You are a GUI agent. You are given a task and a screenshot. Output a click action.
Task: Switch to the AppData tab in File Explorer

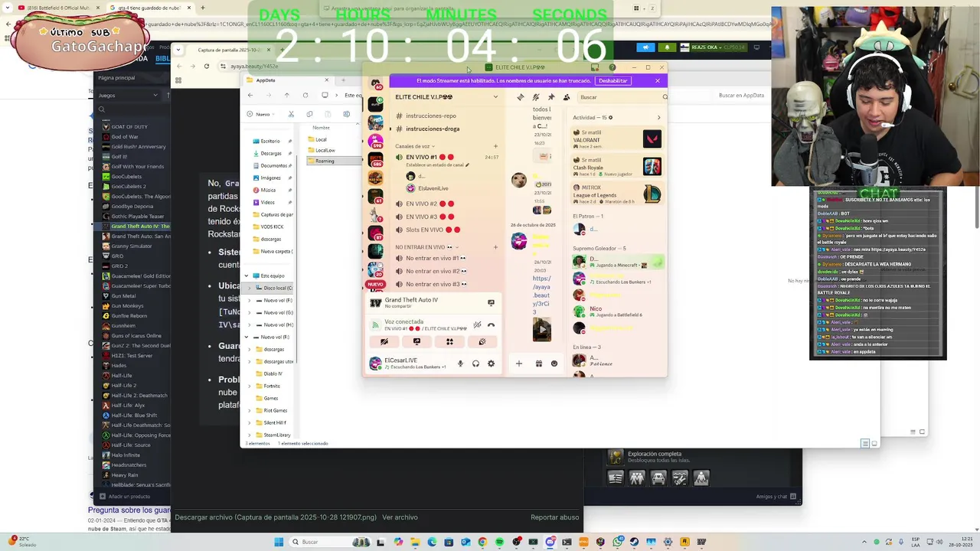tap(287, 80)
